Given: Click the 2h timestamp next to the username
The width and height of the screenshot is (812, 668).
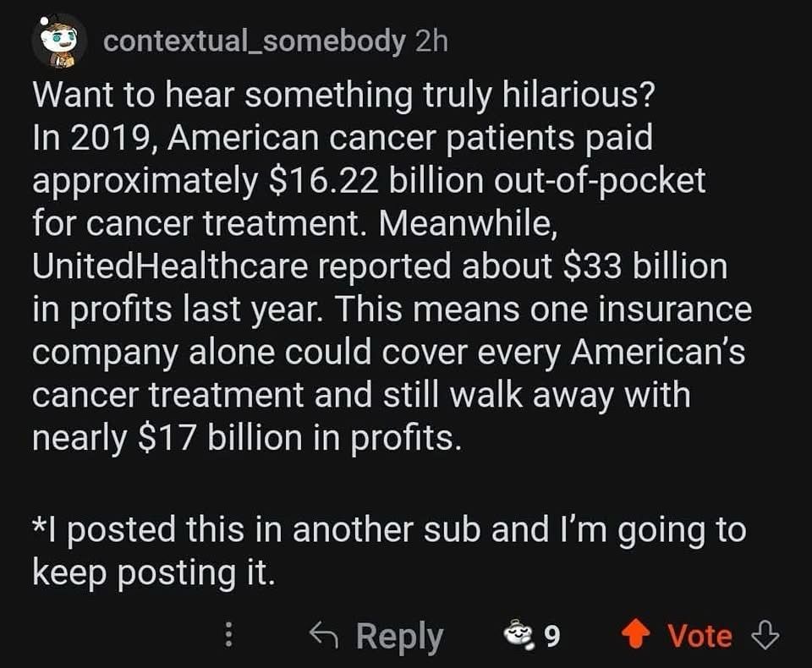Looking at the screenshot, I should 432,36.
